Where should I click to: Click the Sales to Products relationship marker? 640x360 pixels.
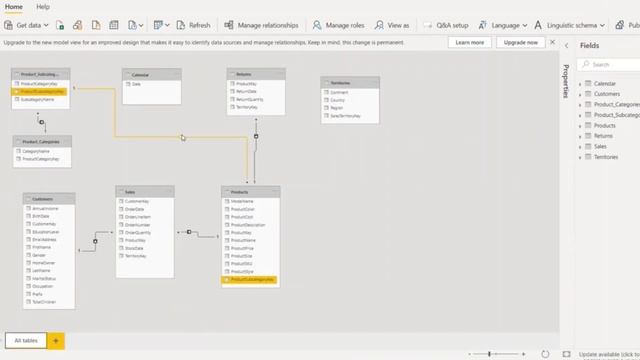coord(189,232)
